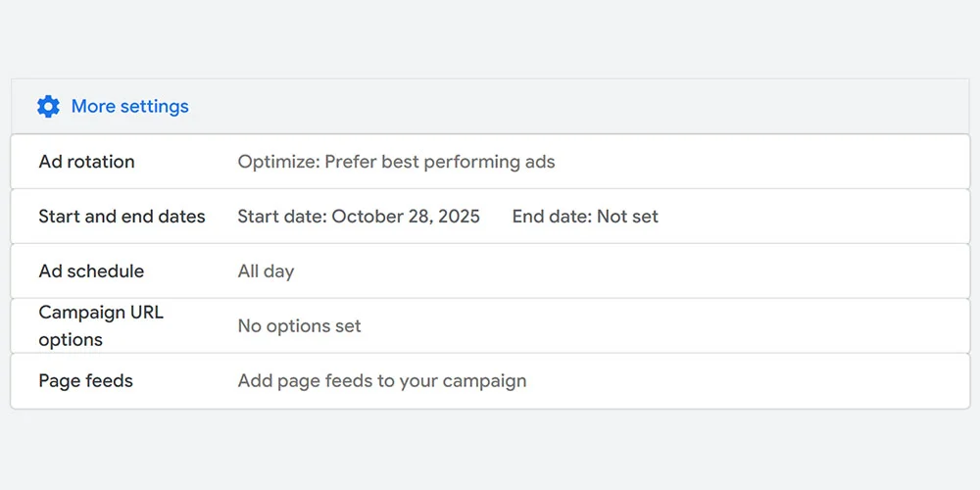Click empty header area right of More settings
Viewport: 980px width, 490px height.
(588, 107)
